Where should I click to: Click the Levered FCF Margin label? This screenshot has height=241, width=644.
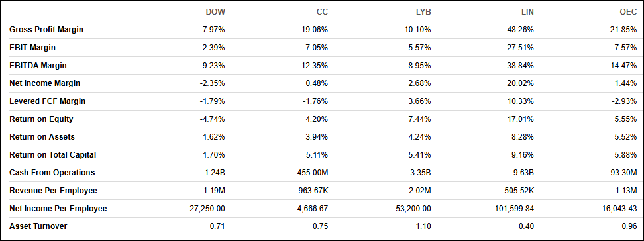point(48,101)
